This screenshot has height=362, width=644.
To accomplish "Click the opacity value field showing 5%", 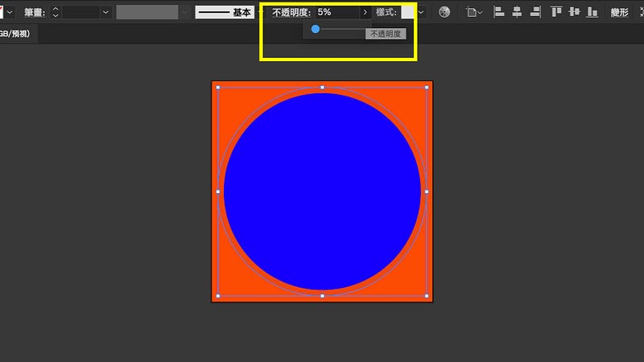I will (336, 12).
